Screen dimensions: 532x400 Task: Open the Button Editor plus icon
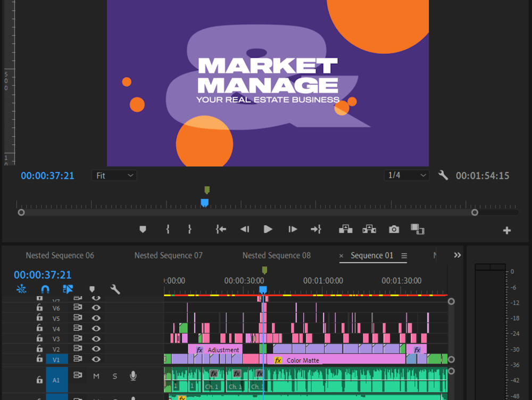point(507,231)
